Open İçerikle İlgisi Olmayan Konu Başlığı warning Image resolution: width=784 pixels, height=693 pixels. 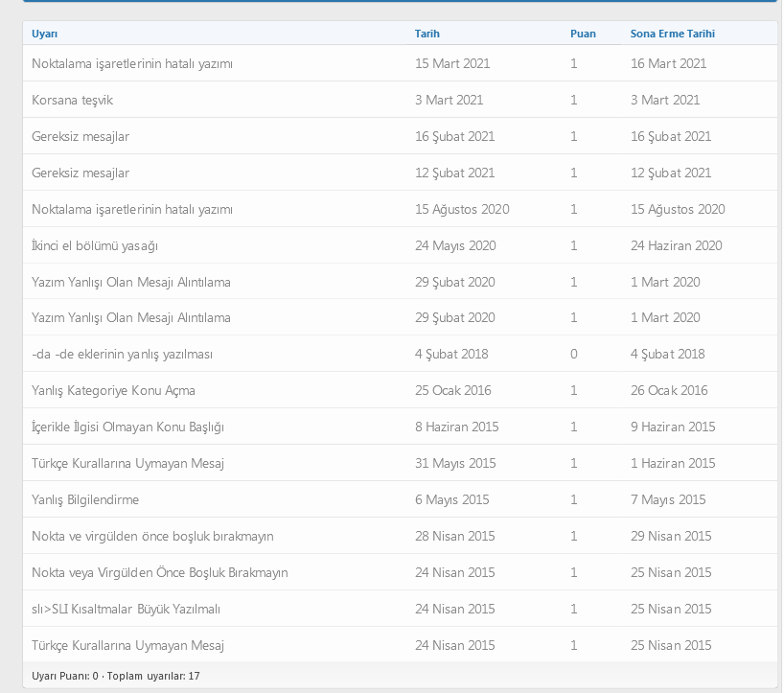coord(127,427)
